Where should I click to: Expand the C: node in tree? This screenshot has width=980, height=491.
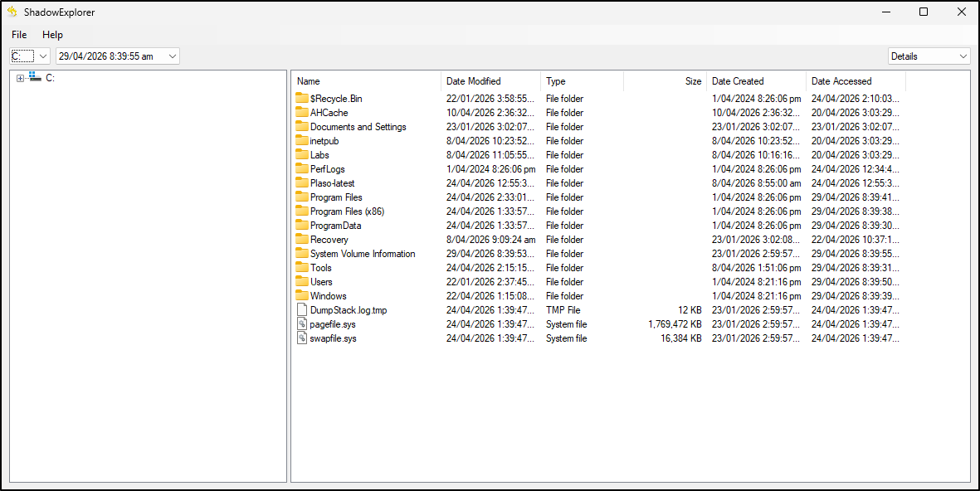[x=20, y=78]
